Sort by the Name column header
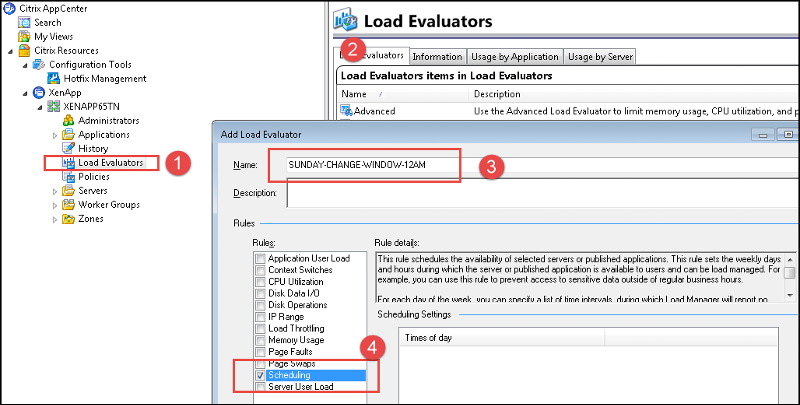 point(403,94)
